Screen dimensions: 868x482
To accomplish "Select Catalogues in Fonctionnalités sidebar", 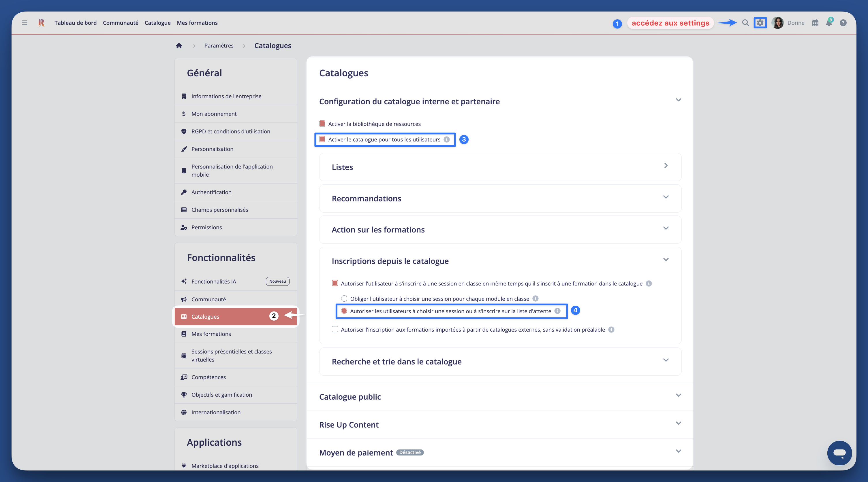I will coord(236,316).
